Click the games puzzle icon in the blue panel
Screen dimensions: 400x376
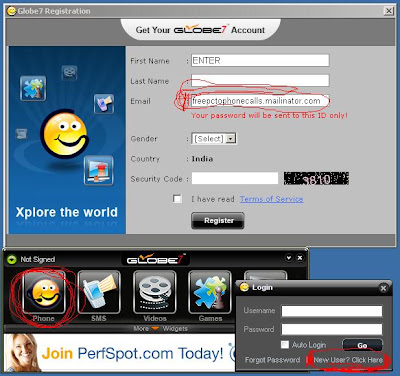pyautogui.click(x=33, y=88)
